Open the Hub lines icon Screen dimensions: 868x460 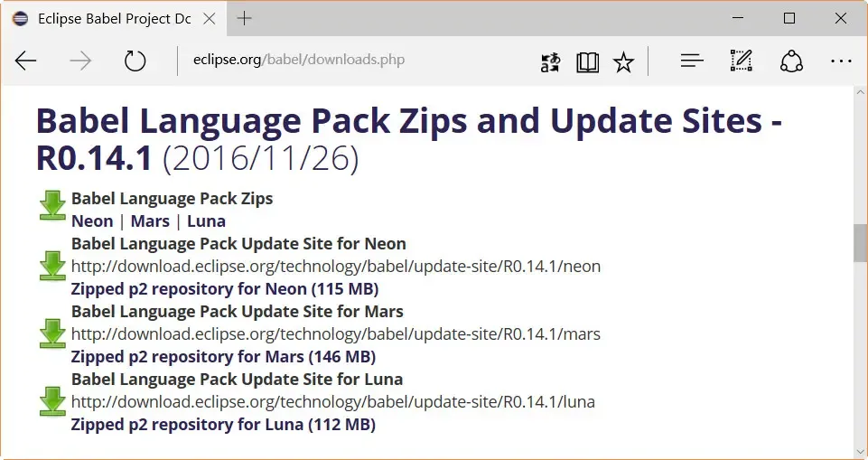pyautogui.click(x=692, y=61)
